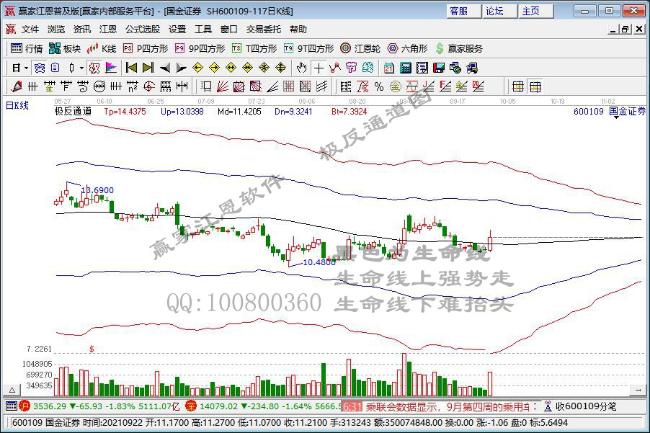Click the fan lines drawing icon

point(223,87)
